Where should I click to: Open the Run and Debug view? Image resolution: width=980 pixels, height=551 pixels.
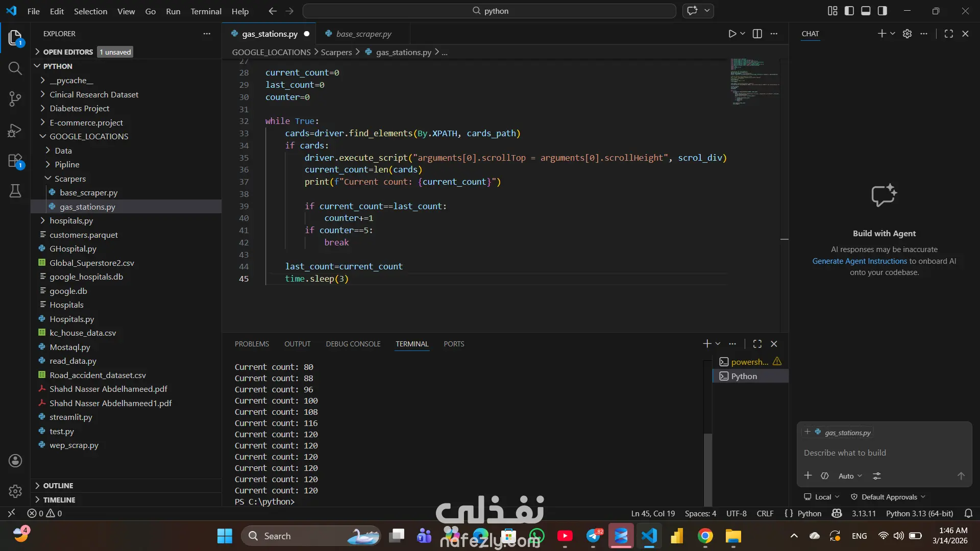tap(15, 131)
